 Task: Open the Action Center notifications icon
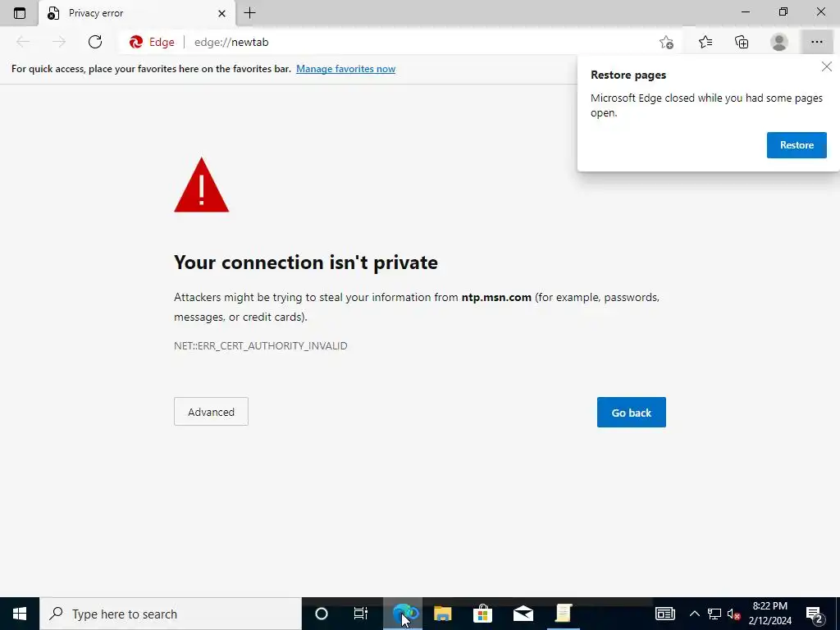(815, 614)
